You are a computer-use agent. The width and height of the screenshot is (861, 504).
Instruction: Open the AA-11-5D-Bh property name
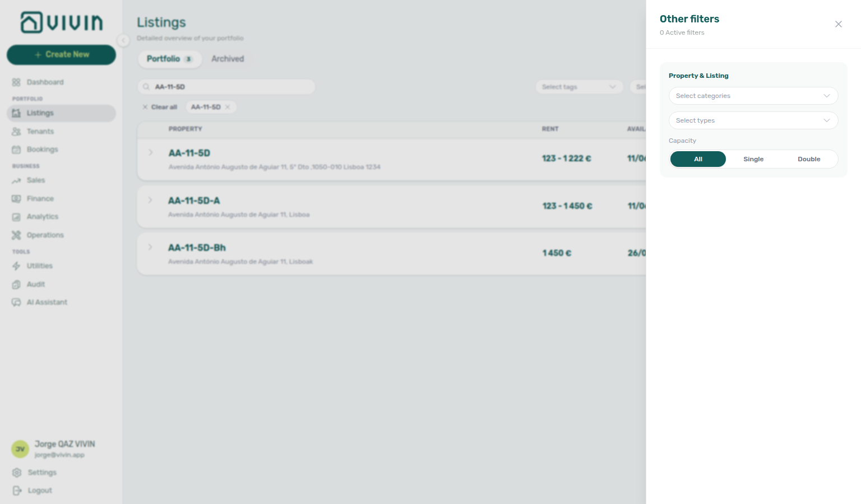point(197,248)
